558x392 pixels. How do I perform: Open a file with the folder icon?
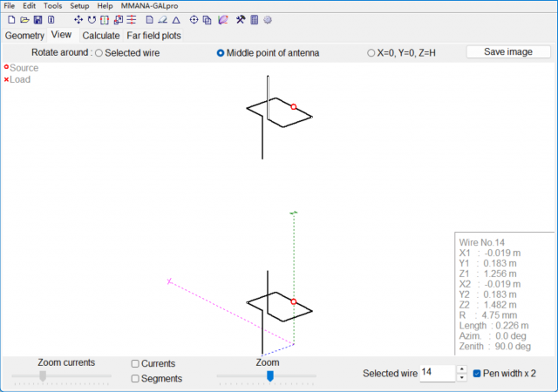coord(24,19)
